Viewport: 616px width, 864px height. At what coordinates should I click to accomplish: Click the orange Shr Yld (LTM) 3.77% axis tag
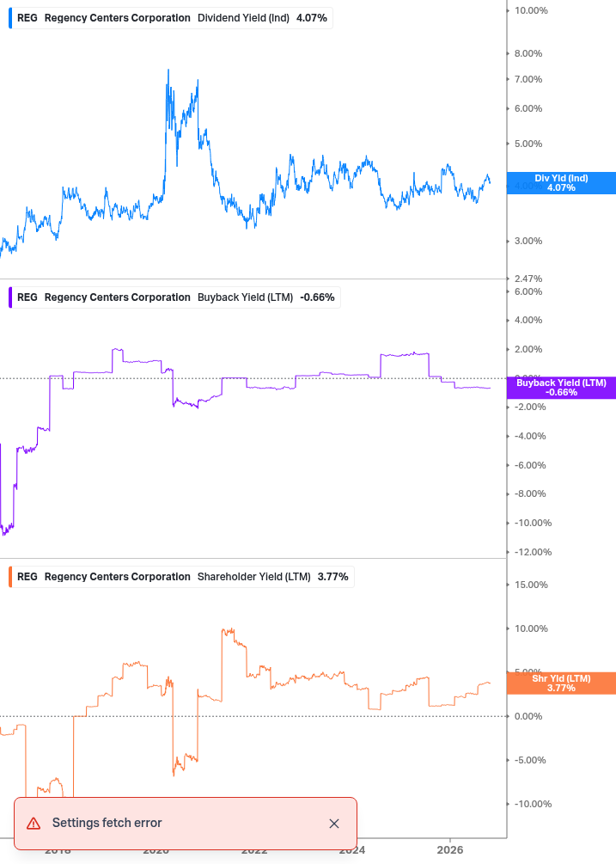click(x=561, y=683)
